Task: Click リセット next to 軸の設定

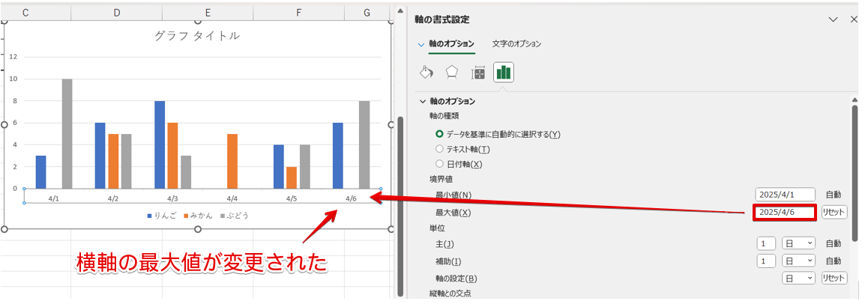Action: 834,278
